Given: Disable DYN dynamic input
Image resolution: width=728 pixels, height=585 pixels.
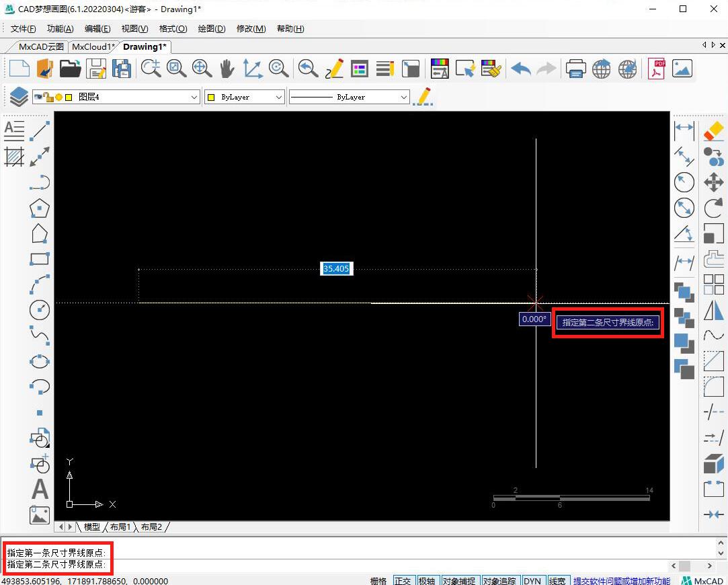Looking at the screenshot, I should [532, 580].
